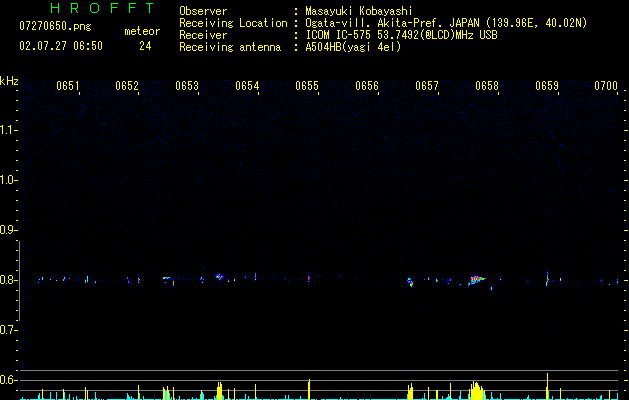Select the meteor count value 24
The height and width of the screenshot is (400, 629).
point(145,46)
